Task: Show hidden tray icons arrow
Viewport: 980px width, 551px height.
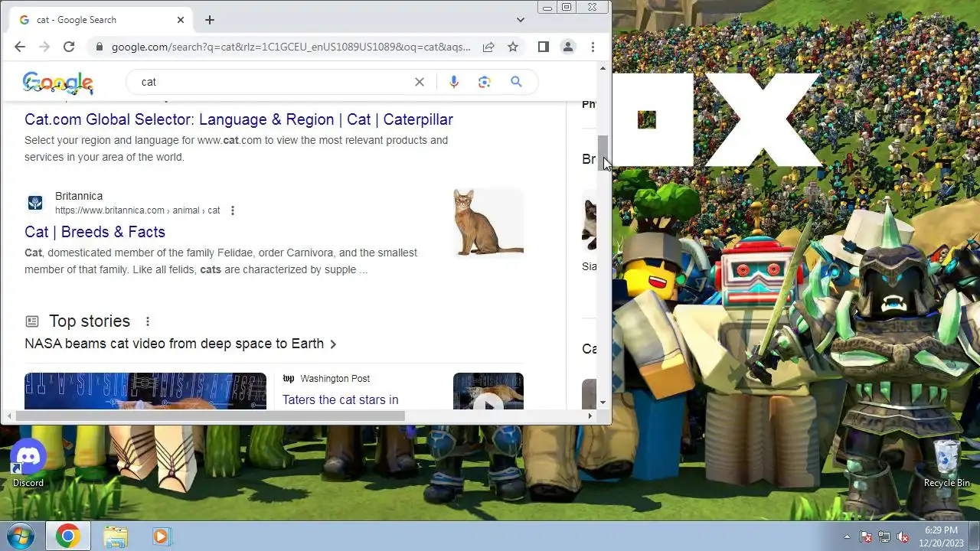Action: (847, 536)
